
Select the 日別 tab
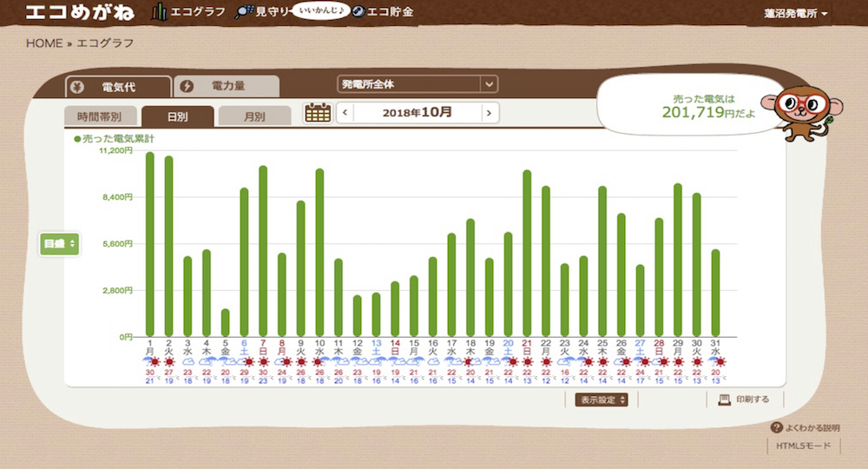coord(177,116)
